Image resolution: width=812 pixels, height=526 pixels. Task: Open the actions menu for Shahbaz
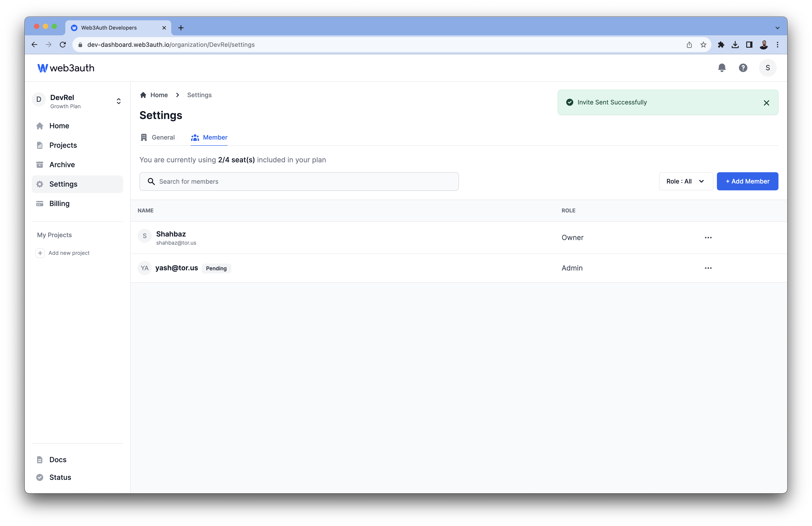[708, 238]
